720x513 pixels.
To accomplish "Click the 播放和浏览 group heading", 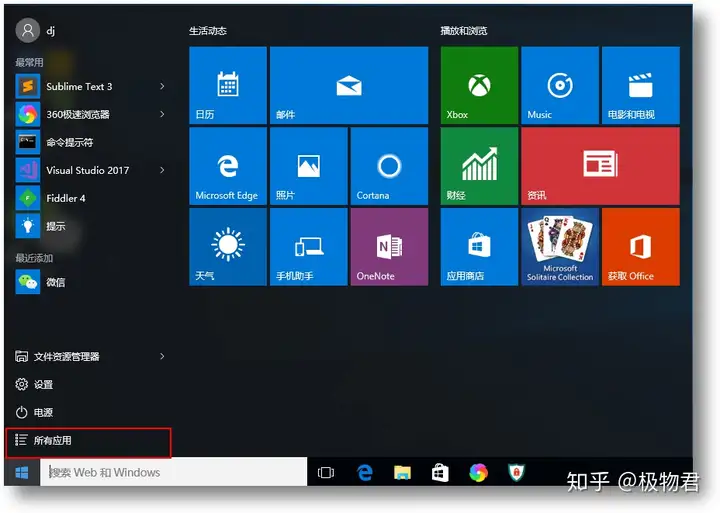I will click(x=464, y=31).
